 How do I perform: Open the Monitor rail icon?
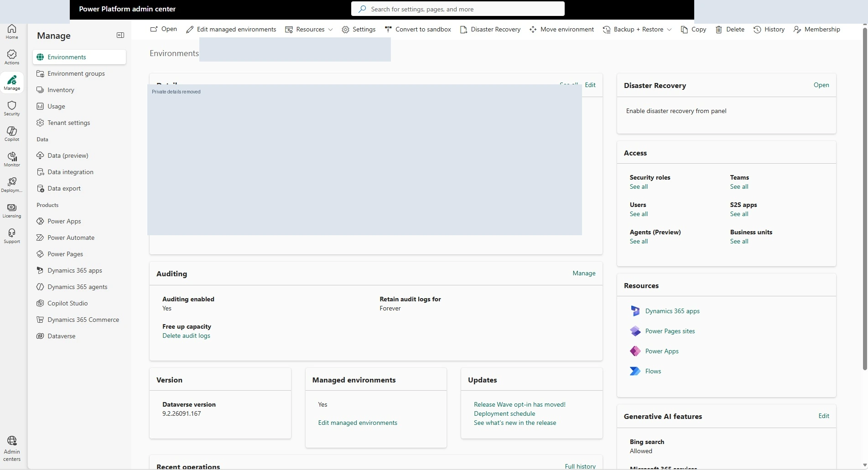[x=12, y=159]
